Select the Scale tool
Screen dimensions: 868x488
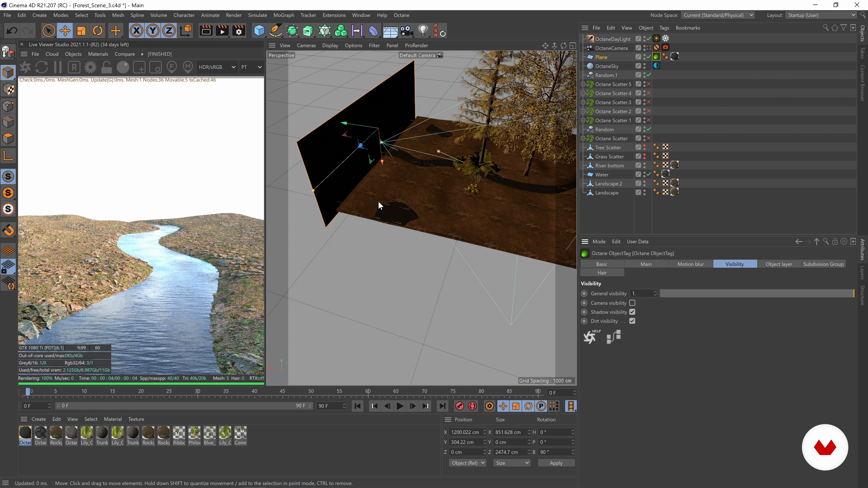(x=81, y=31)
